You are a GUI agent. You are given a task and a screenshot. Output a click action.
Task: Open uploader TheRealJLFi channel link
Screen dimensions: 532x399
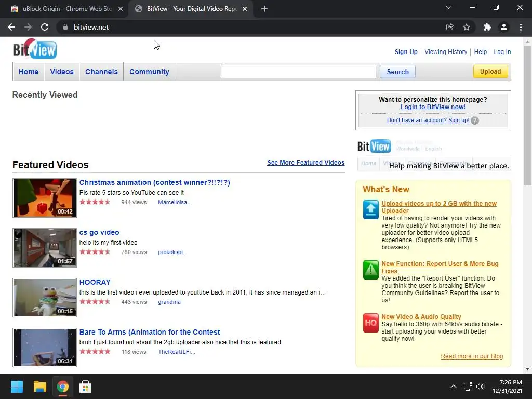point(176,352)
